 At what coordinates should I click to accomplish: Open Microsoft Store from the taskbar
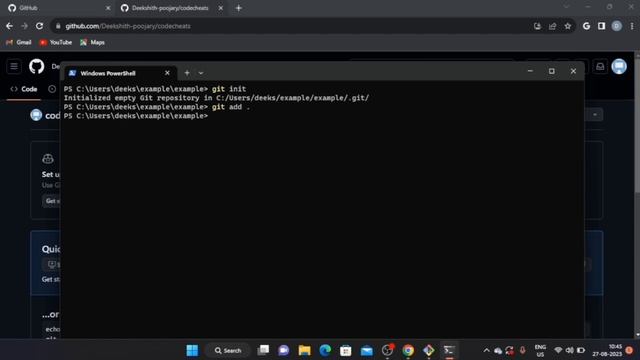click(346, 350)
